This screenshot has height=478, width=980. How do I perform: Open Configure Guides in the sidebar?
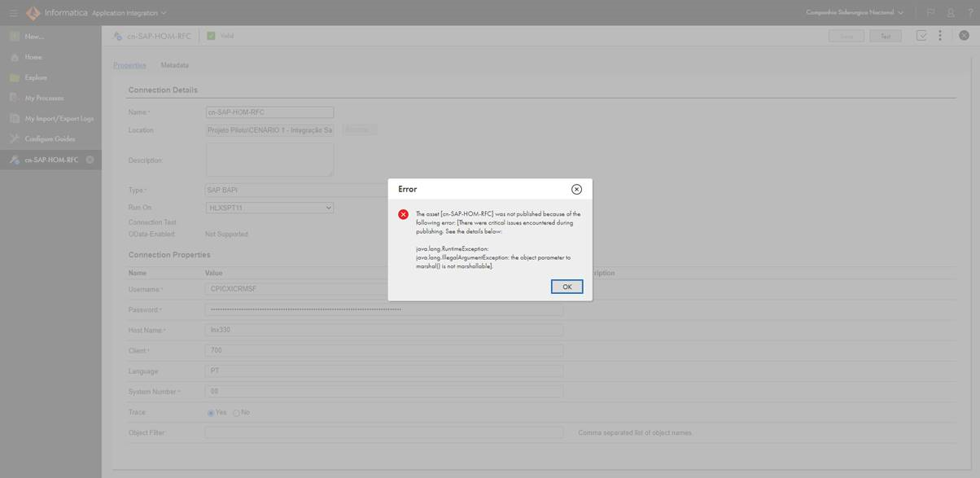tap(50, 138)
